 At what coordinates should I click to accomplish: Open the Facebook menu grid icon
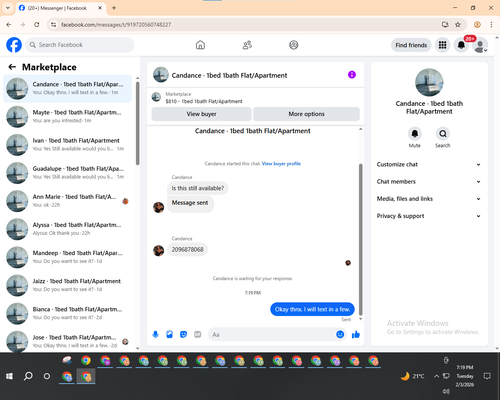click(x=442, y=45)
